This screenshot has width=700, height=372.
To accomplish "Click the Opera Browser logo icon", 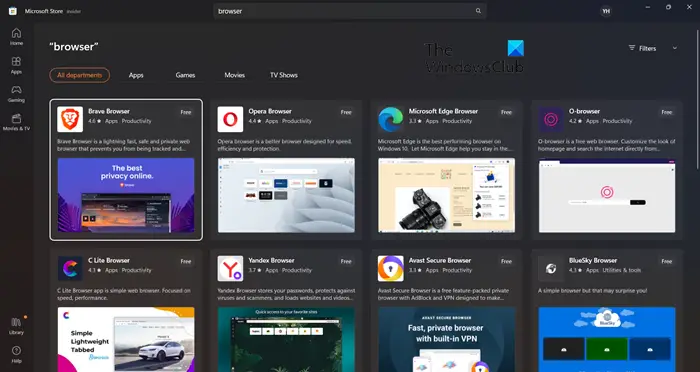I will (230, 119).
